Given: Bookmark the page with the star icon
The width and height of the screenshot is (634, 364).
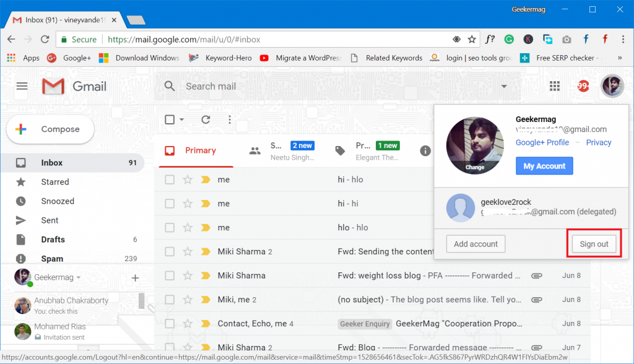Looking at the screenshot, I should coord(472,39).
